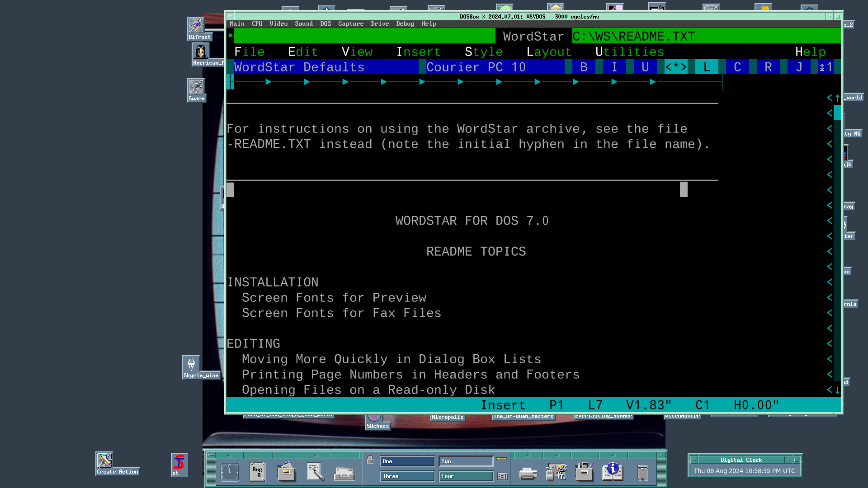868x488 pixels.
Task: Switch to workspace One
Action: pyautogui.click(x=407, y=461)
